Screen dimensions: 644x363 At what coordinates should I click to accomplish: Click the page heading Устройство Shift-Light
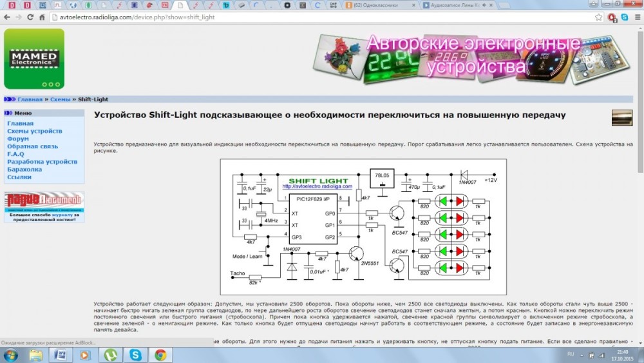tap(330, 115)
